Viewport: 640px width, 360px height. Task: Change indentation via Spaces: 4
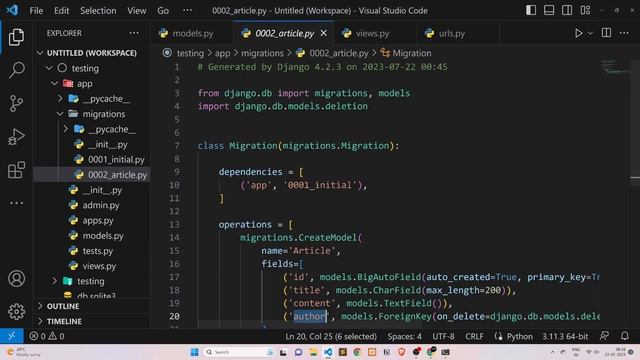click(x=404, y=336)
